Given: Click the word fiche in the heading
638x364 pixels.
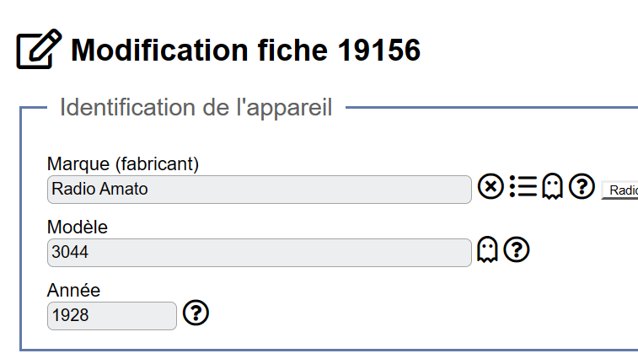Looking at the screenshot, I should pyautogui.click(x=292, y=50).
